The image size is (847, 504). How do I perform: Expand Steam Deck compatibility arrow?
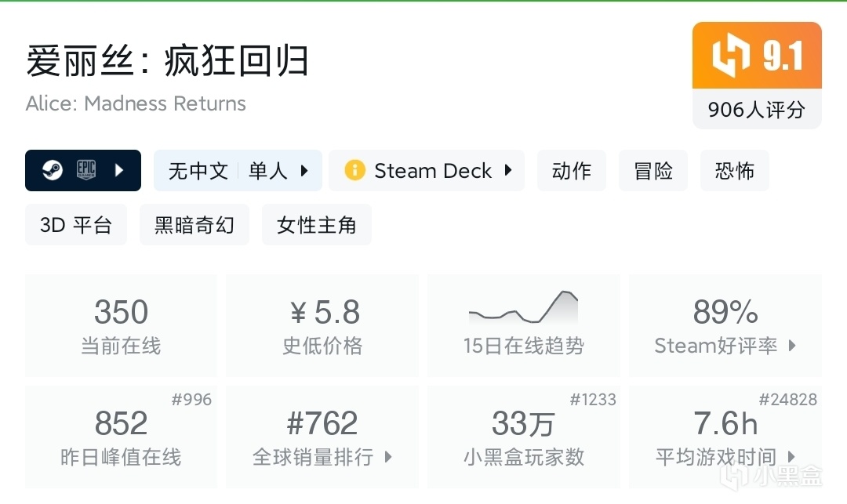(x=508, y=170)
